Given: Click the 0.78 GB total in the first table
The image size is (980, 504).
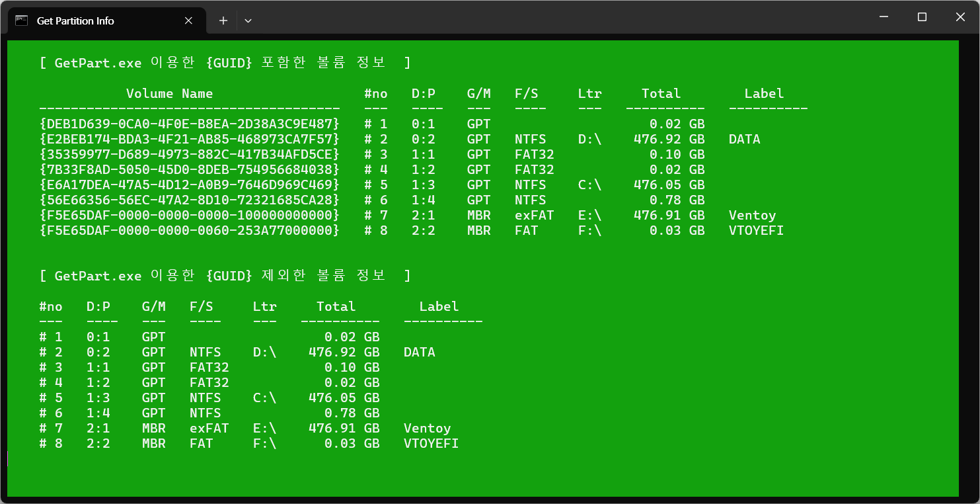Looking at the screenshot, I should [x=677, y=200].
